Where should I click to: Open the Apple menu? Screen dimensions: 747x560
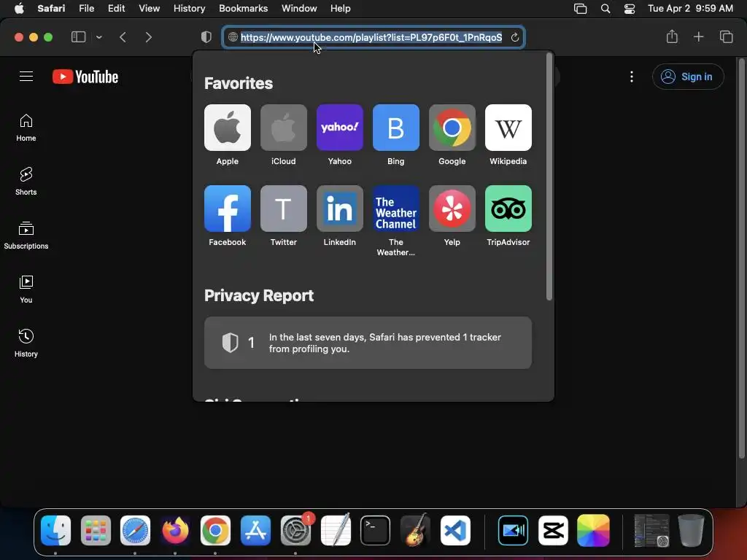(19, 9)
